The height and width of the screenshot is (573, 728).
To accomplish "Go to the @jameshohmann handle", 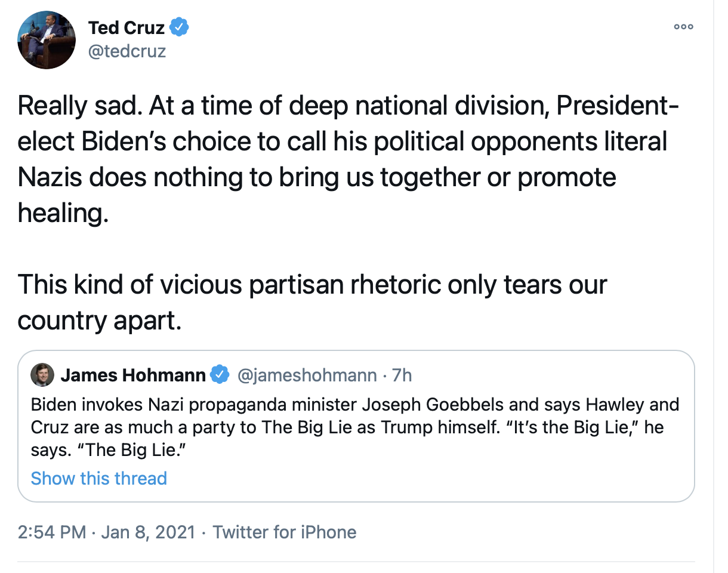I will click(x=307, y=375).
